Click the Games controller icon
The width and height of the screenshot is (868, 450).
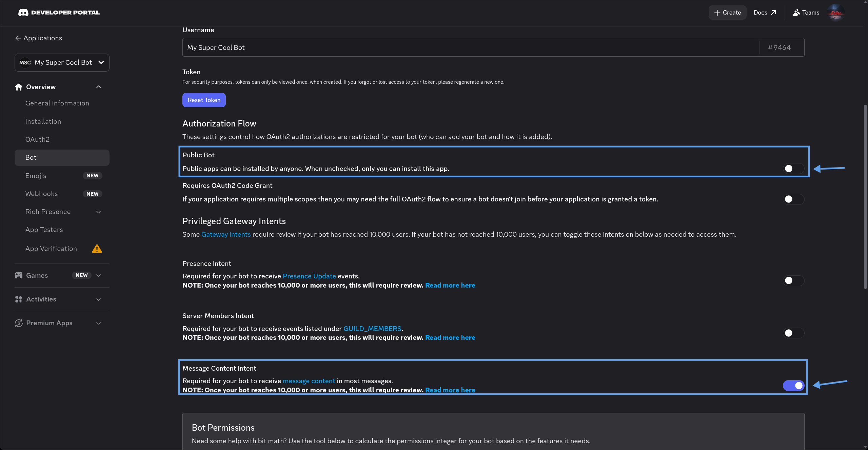pyautogui.click(x=19, y=275)
